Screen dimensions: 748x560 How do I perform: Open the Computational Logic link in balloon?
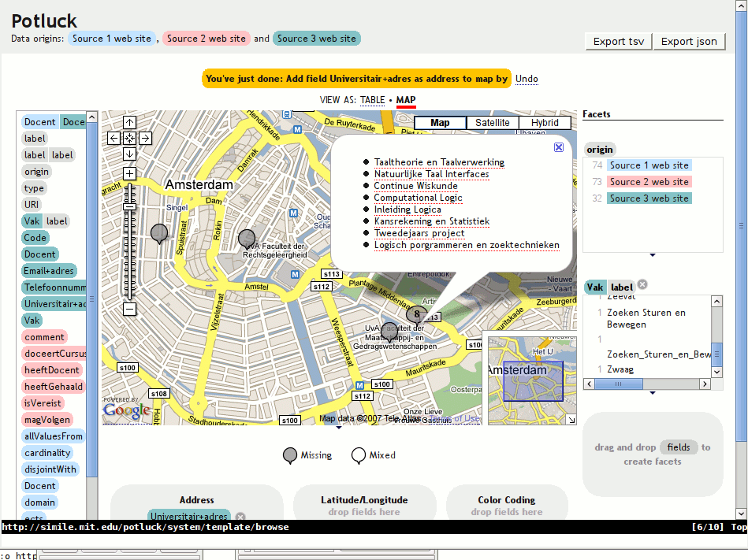coord(418,198)
